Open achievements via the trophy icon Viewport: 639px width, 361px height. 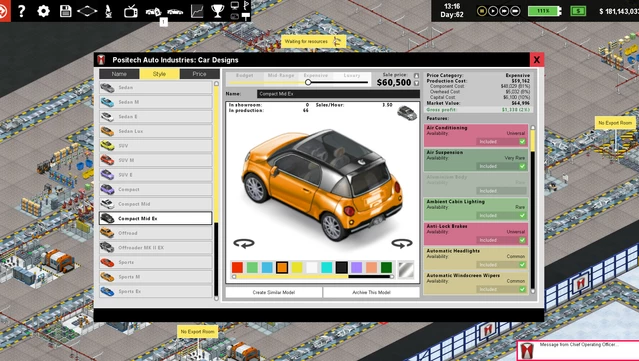217,11
